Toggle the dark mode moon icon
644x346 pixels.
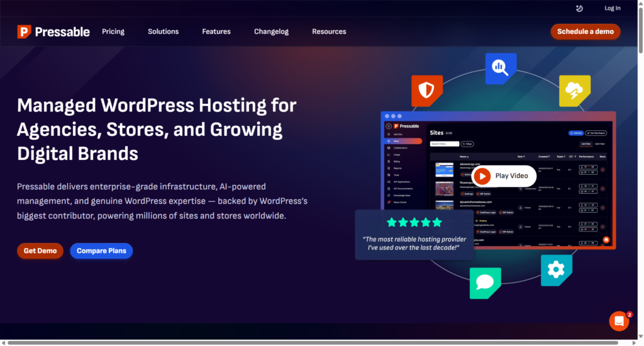click(579, 8)
